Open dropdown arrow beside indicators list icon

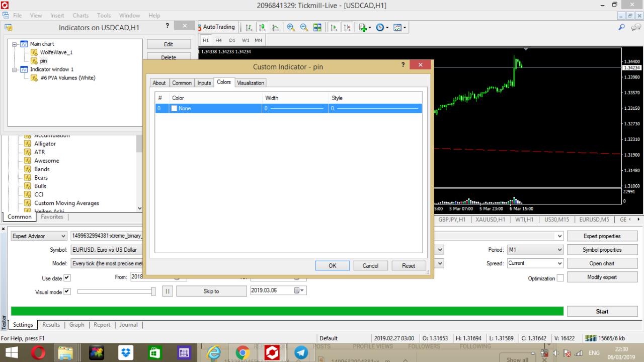pyautogui.click(x=370, y=27)
